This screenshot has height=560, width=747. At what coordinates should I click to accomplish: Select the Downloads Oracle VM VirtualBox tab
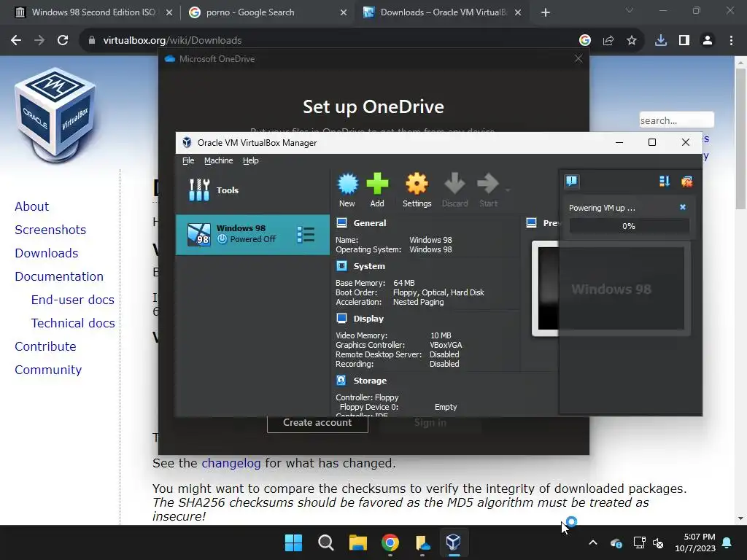click(443, 12)
